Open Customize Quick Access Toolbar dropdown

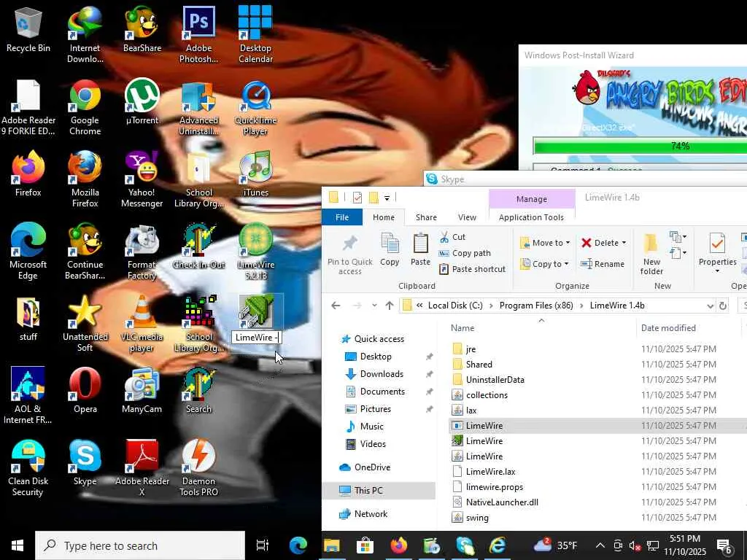387,198
